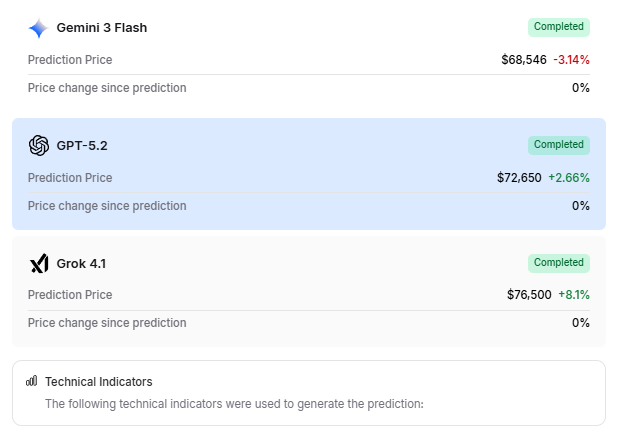Click the Grok 4.1 xAI logo
This screenshot has height=434, width=617.
(x=39, y=264)
